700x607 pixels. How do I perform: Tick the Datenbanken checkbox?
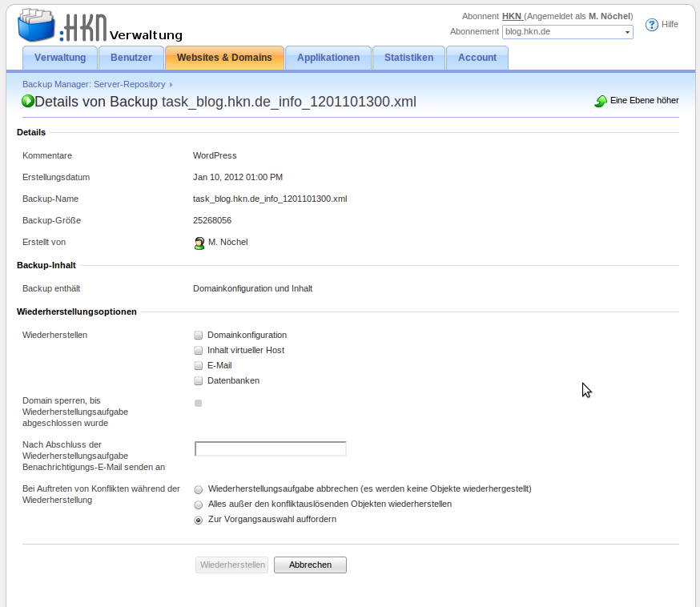pos(199,381)
